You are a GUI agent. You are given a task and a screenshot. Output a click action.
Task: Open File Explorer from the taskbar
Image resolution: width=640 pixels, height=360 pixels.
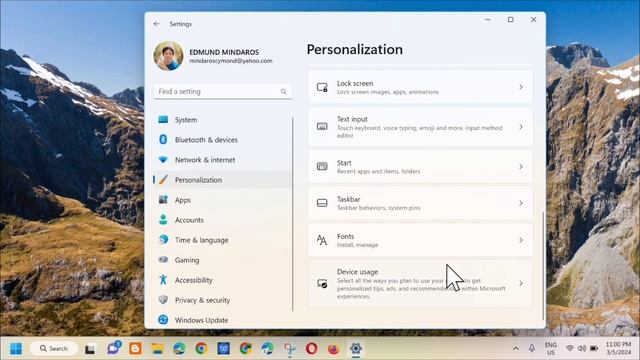[157, 349]
